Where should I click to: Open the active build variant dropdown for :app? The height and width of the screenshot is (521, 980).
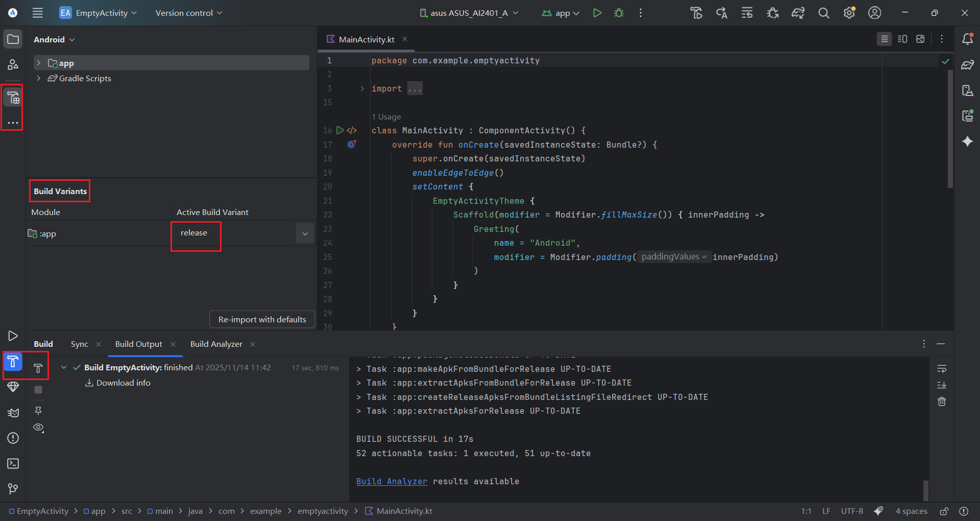pos(305,233)
